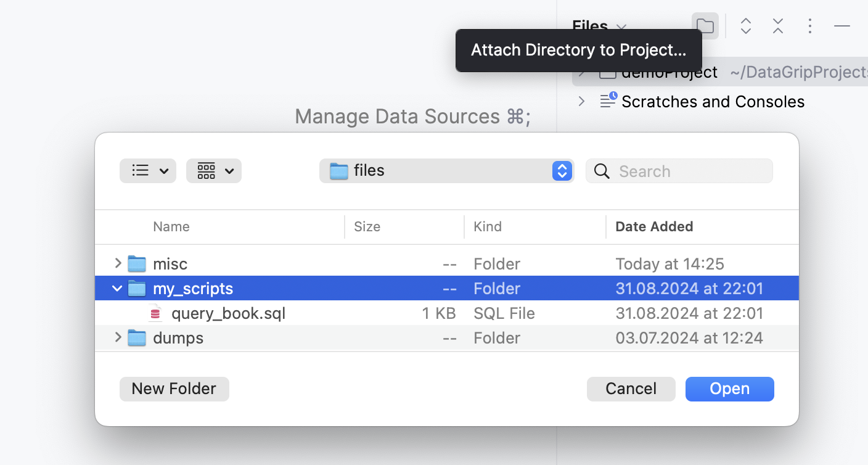
Task: Cancel the file dialog
Action: point(631,389)
